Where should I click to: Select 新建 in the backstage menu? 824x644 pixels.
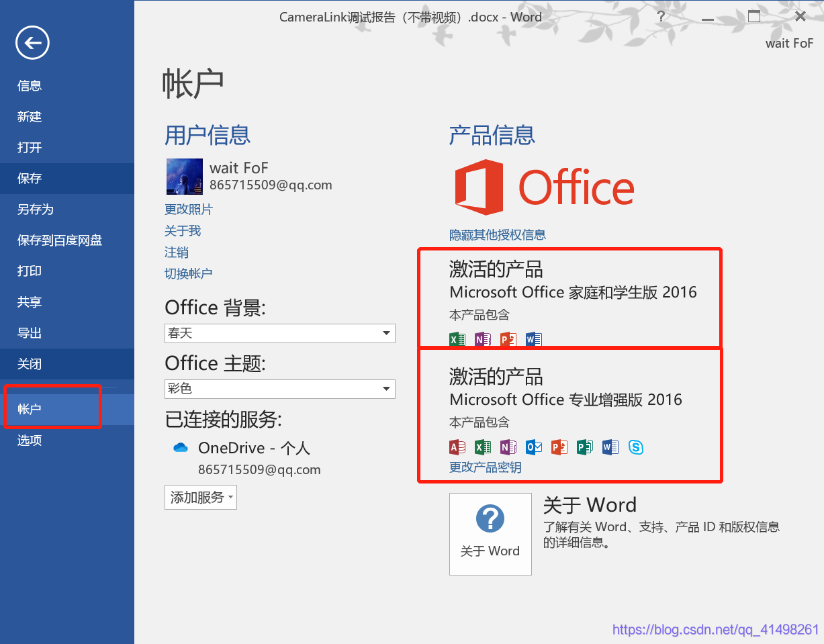(67, 116)
